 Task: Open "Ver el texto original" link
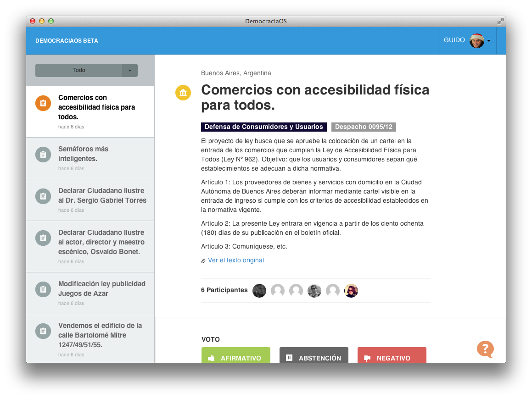(x=235, y=260)
